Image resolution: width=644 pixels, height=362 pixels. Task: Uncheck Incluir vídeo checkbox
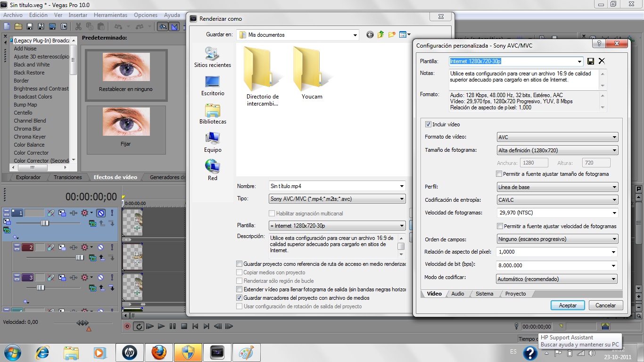tap(428, 124)
